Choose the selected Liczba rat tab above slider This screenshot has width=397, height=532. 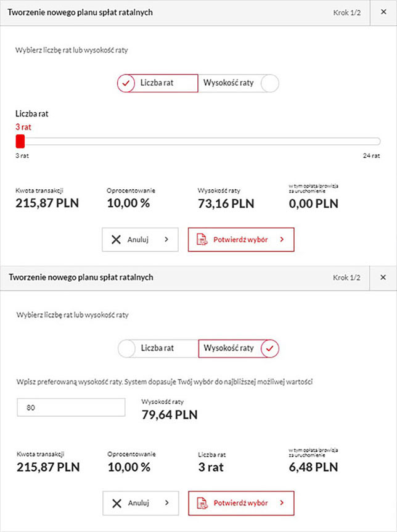pos(157,83)
